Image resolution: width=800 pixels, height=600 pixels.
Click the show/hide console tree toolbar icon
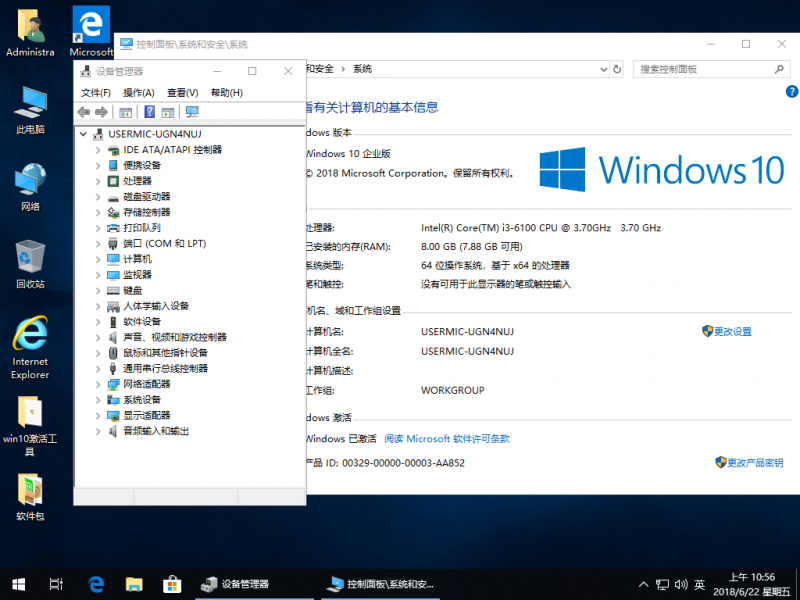(x=126, y=112)
